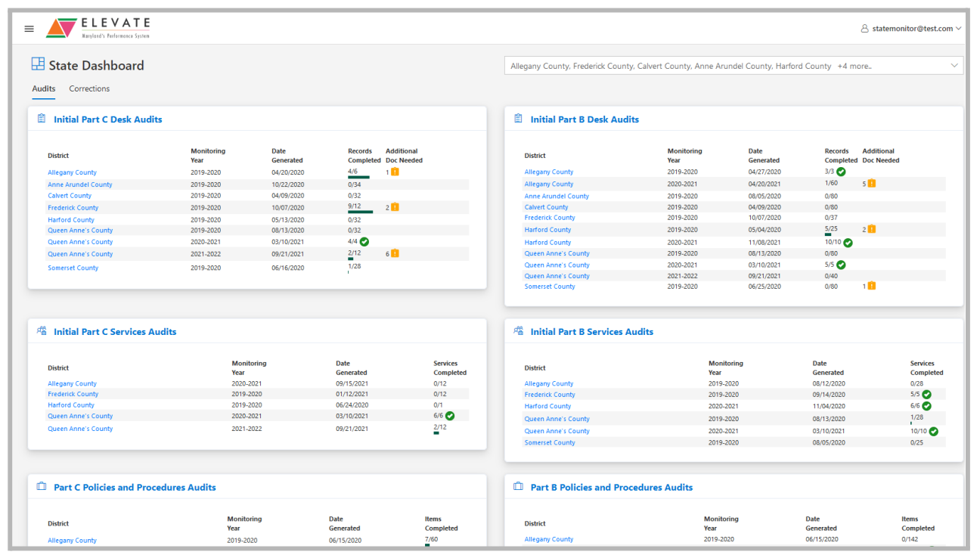
Task: Click the green checkmark beside 4/4 records
Action: [x=364, y=242]
